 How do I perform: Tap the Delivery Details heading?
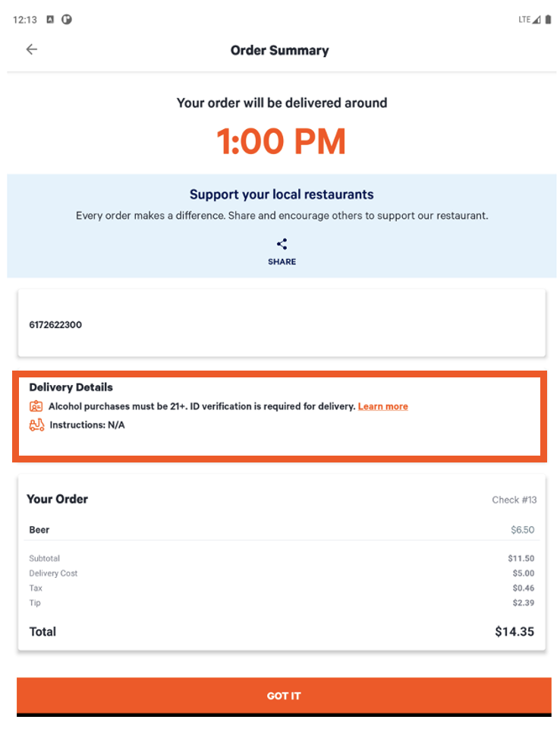71,387
